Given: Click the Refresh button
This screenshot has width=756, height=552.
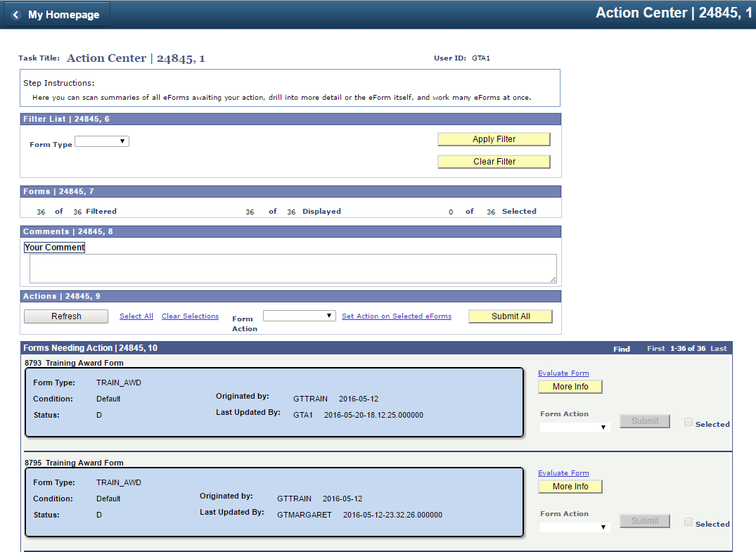Looking at the screenshot, I should coord(66,316).
